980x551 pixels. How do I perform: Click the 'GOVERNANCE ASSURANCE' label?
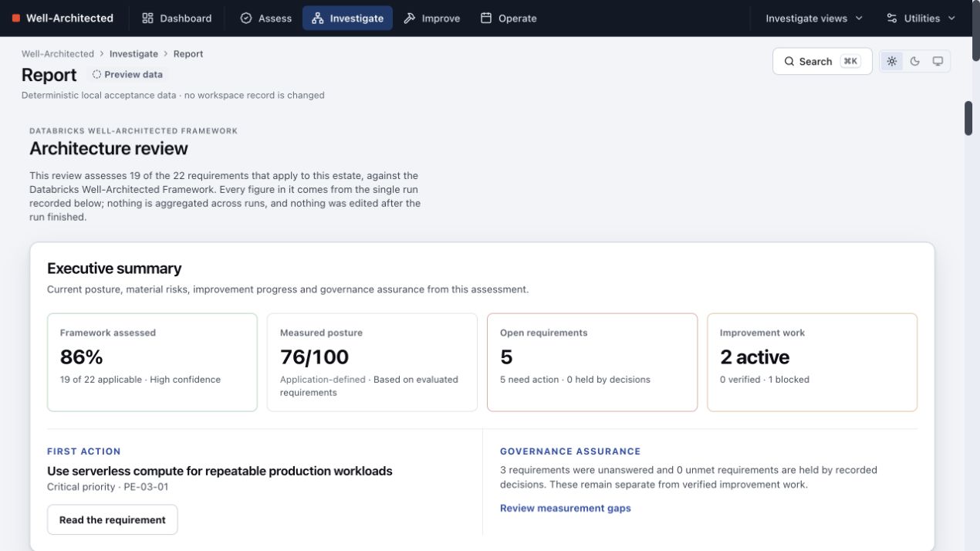(570, 451)
